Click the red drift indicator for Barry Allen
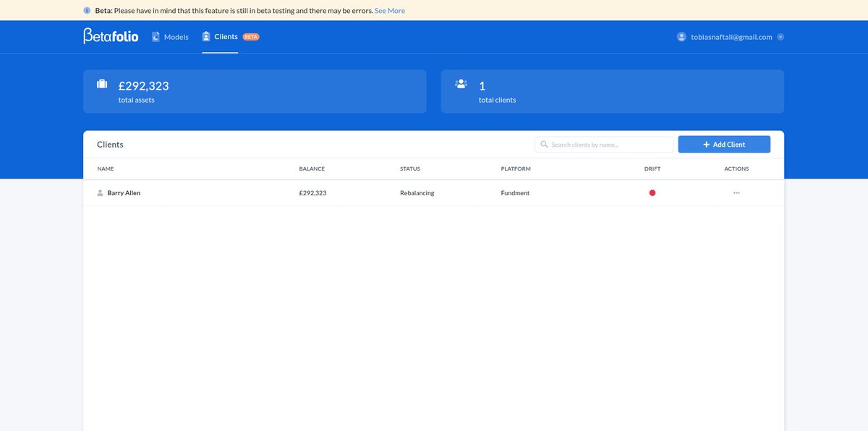The image size is (868, 431). pos(652,192)
